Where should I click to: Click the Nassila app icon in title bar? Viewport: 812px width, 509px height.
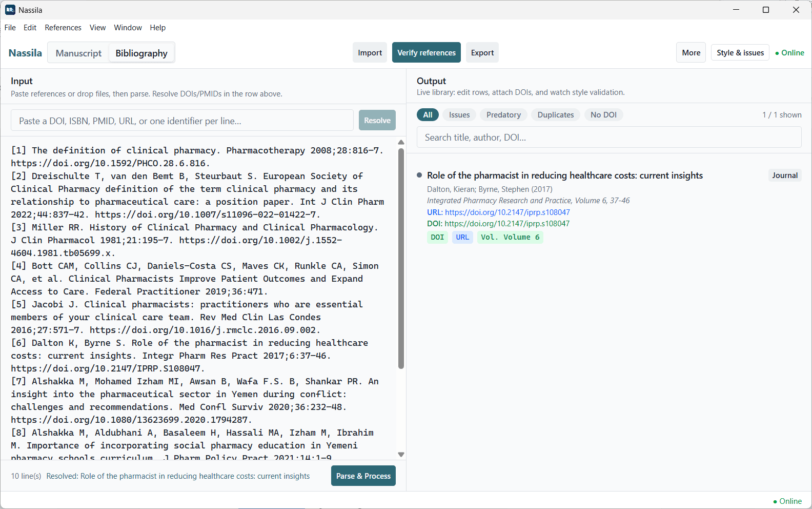[x=10, y=10]
